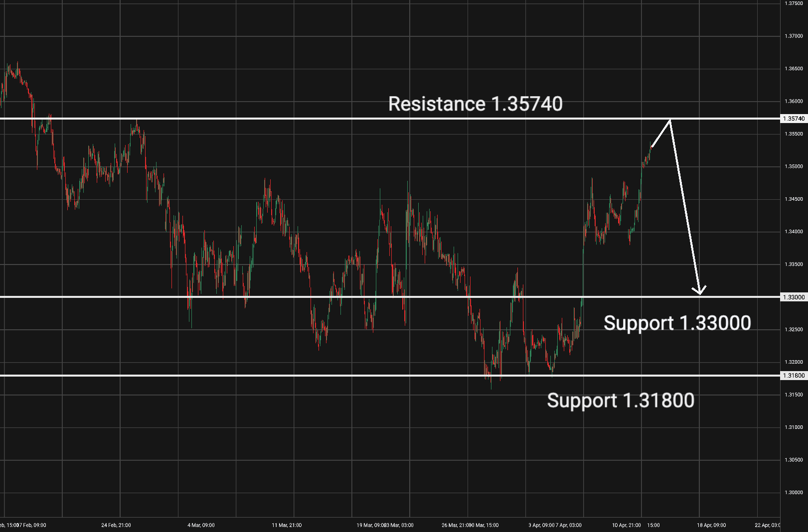
Task: Select the "Support 1.33000" text annotation
Action: [677, 323]
